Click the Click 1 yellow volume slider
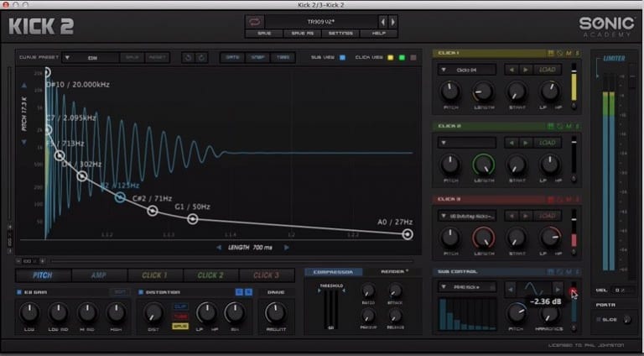 click(x=574, y=87)
